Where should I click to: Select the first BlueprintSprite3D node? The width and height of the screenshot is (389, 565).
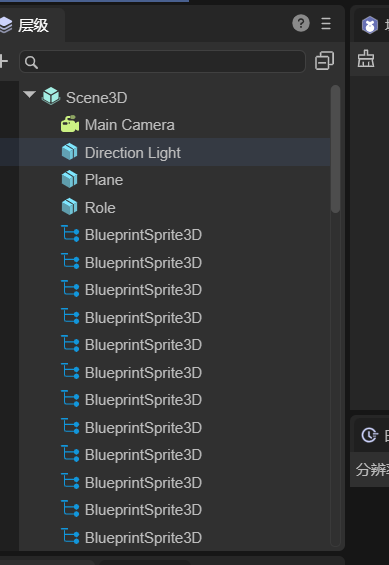click(x=175, y=235)
